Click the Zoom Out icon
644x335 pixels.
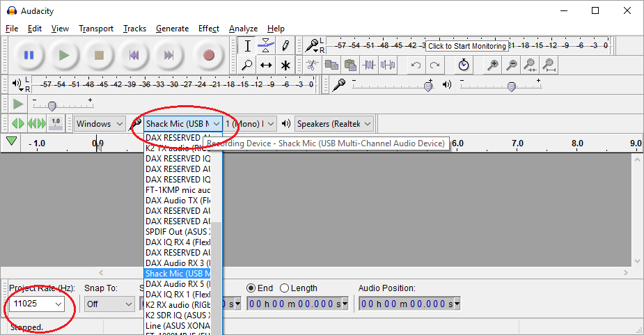pos(511,65)
